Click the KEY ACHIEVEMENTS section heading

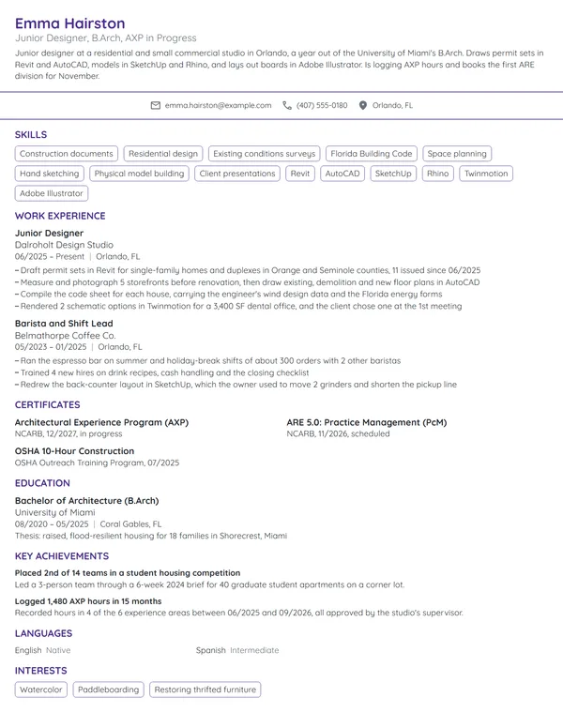(62, 556)
